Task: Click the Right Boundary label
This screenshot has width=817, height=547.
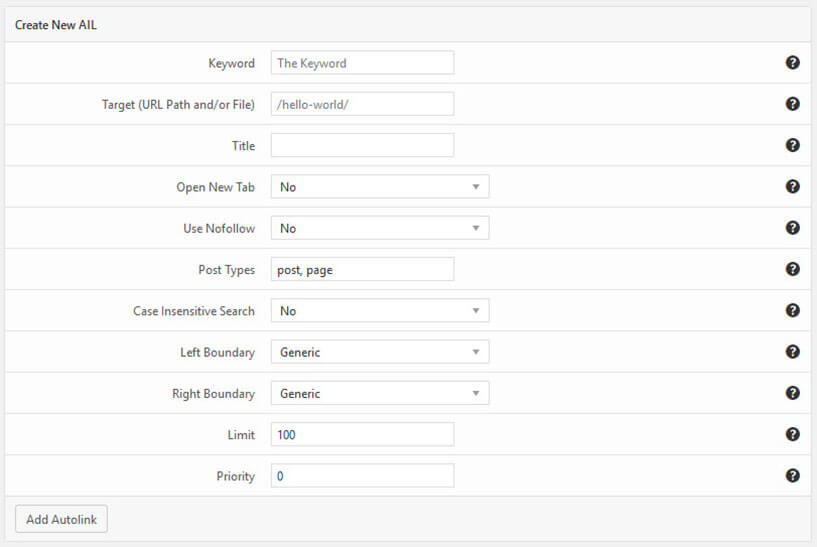Action: tap(213, 394)
